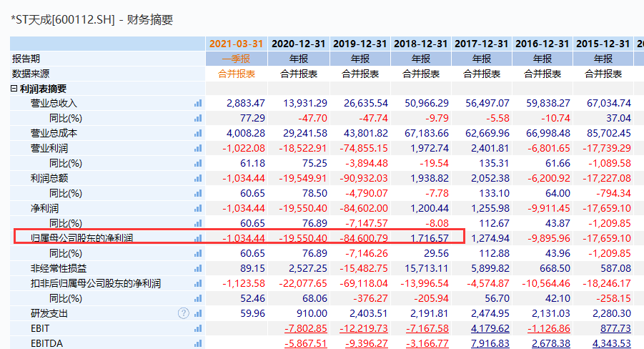Open chart icon for 非经常性损益 row
Image resolution: width=644 pixels, height=349 pixels.
[198, 268]
